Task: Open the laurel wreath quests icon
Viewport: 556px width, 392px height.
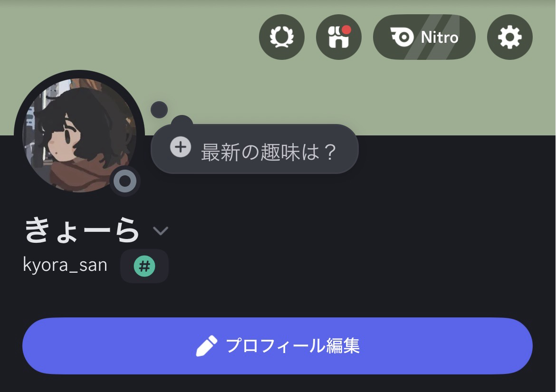Action: click(x=281, y=37)
